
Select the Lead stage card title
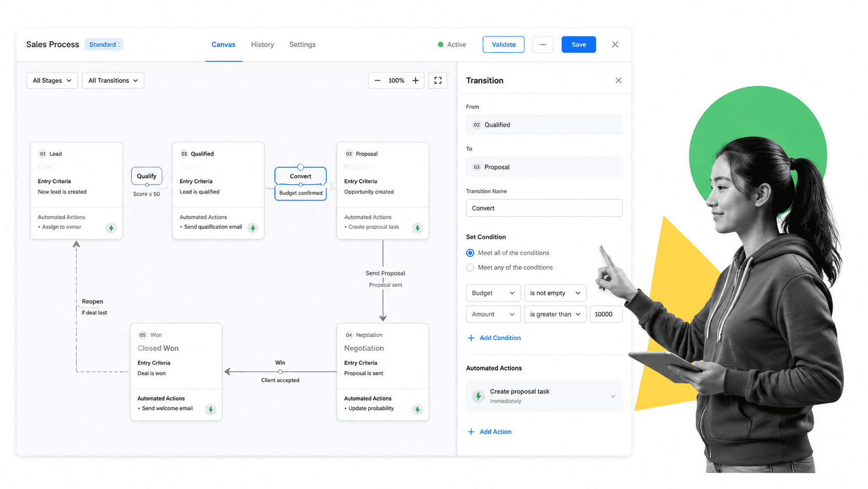[56, 154]
